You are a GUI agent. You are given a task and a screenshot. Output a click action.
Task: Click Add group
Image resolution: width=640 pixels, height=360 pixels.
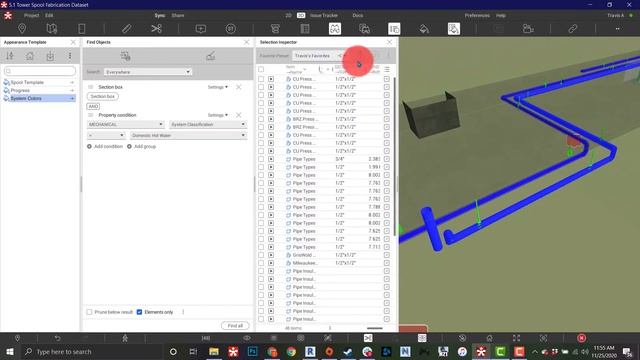(x=142, y=147)
